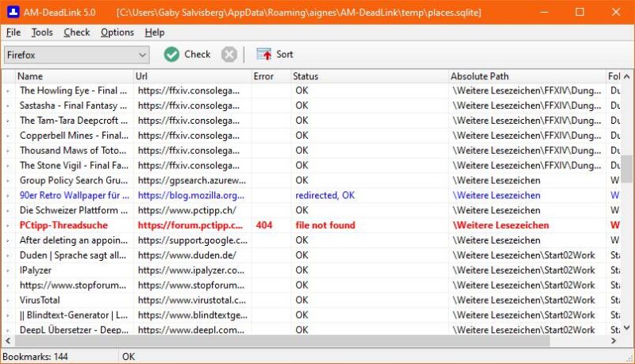Open the Options menu
This screenshot has height=364, width=635.
pyautogui.click(x=117, y=33)
